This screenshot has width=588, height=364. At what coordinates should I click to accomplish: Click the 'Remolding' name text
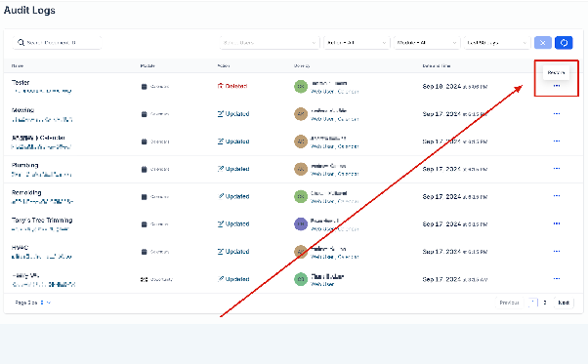pyautogui.click(x=26, y=192)
